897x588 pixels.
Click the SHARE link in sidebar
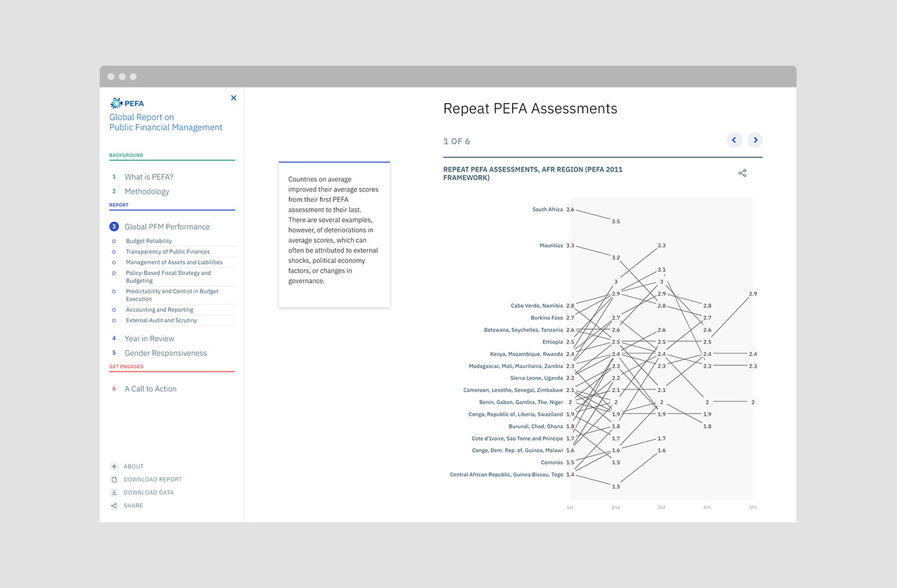click(x=134, y=506)
